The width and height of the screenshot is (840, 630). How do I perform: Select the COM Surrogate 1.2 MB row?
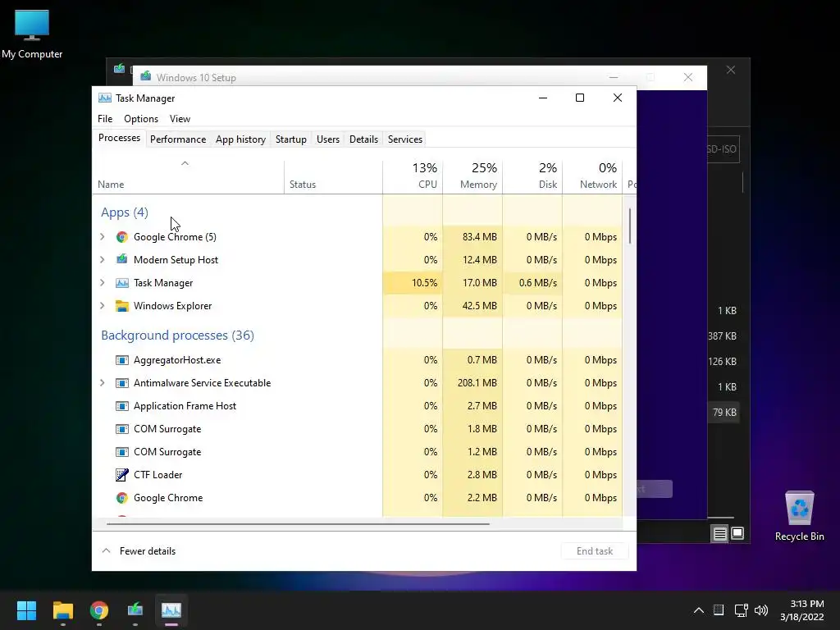coord(358,452)
